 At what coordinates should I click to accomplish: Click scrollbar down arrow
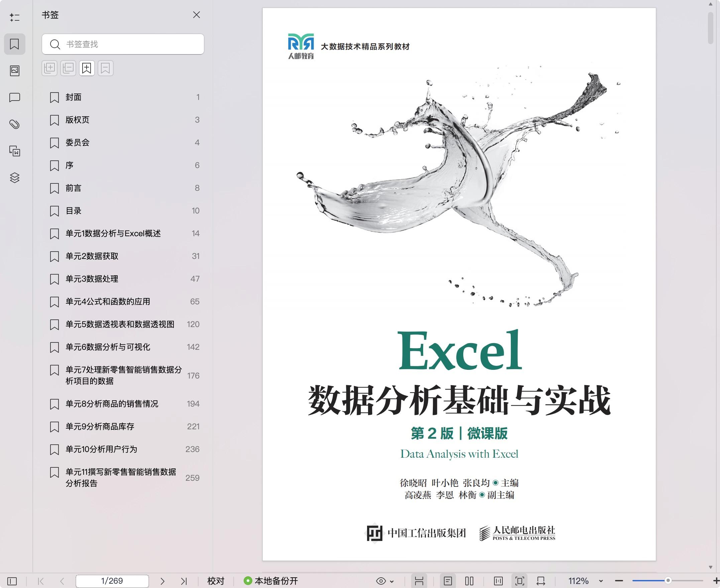tap(711, 567)
